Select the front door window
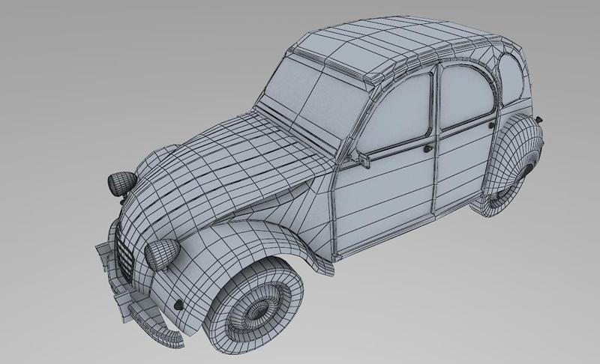The width and height of the screenshot is (600, 364). 394,112
